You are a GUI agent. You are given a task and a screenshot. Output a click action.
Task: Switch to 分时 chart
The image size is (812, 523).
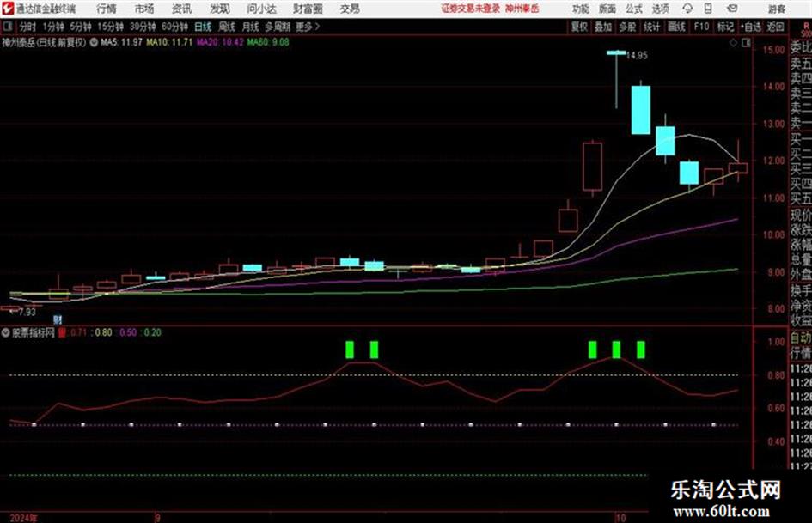[x=27, y=27]
